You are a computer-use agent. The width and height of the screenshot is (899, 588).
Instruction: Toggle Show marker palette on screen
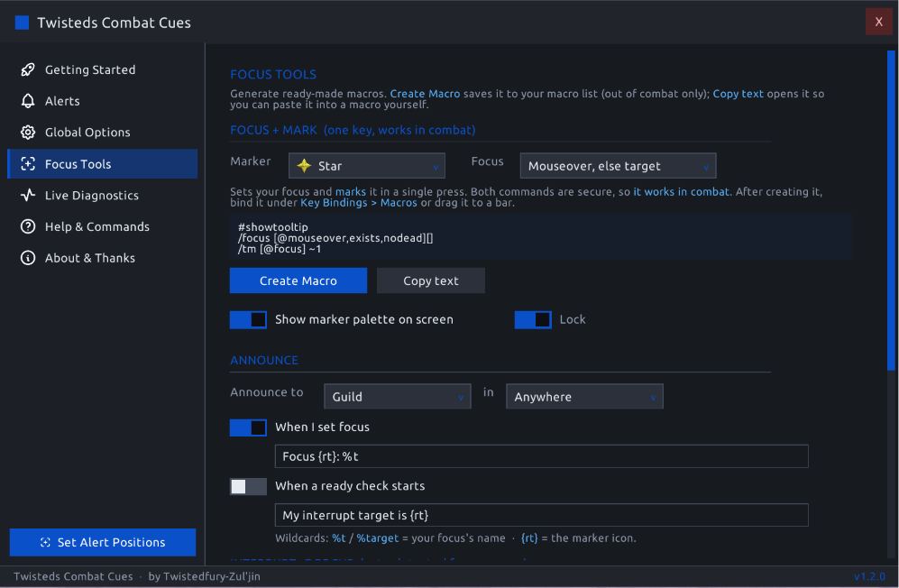[248, 319]
